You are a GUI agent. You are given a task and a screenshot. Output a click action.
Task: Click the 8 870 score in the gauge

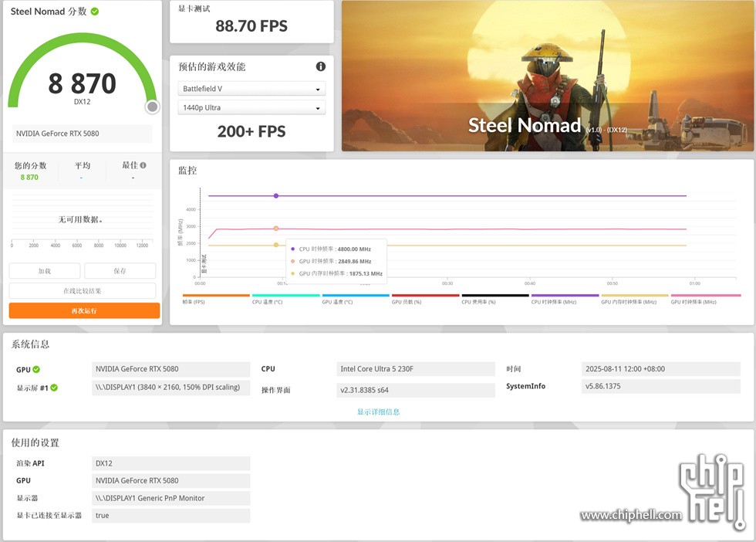pos(82,83)
